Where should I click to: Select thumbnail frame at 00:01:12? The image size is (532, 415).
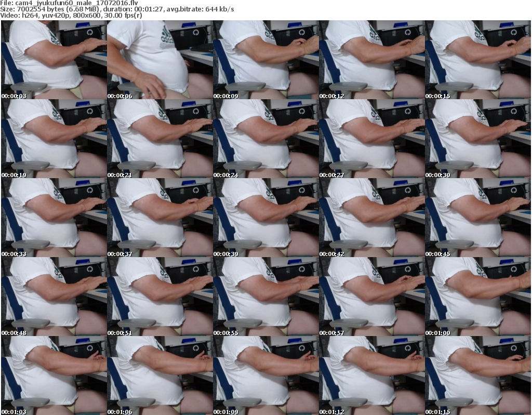(372, 376)
